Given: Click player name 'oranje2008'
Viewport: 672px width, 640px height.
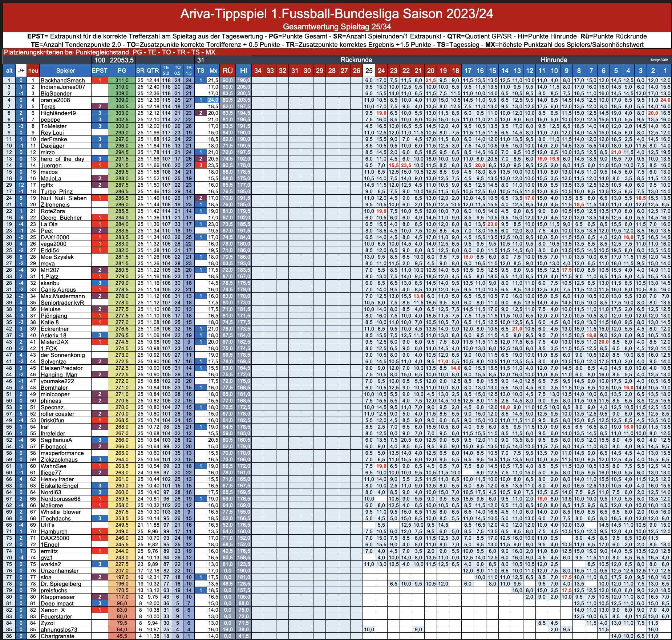Looking at the screenshot, I should (x=55, y=100).
